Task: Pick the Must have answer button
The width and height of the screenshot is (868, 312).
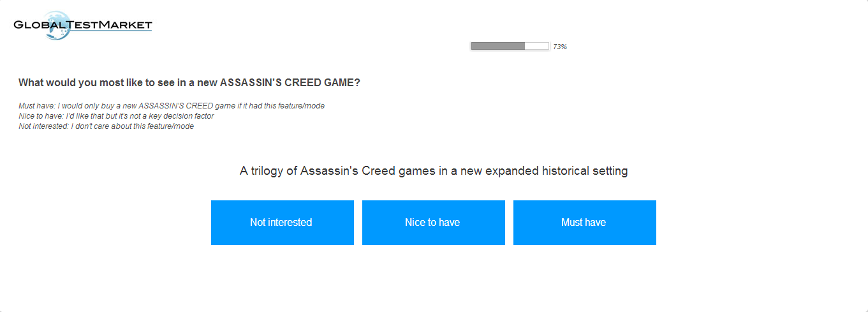Action: [584, 223]
